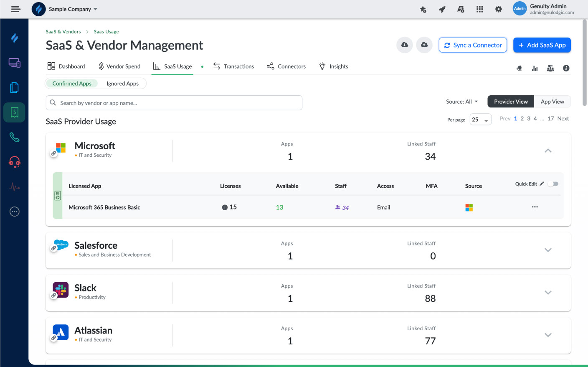The height and width of the screenshot is (367, 588).
Task: Open the Per page 25 dropdown
Action: click(x=480, y=120)
